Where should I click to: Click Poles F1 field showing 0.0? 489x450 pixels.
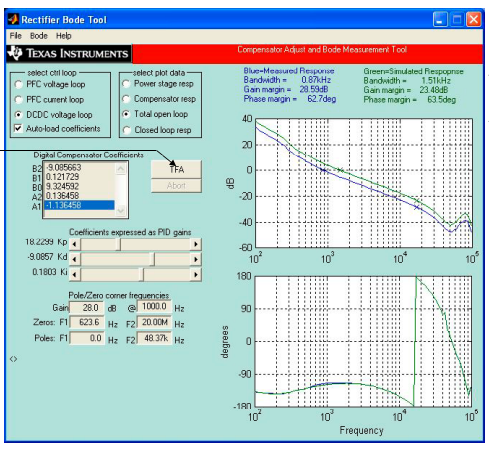pos(87,338)
